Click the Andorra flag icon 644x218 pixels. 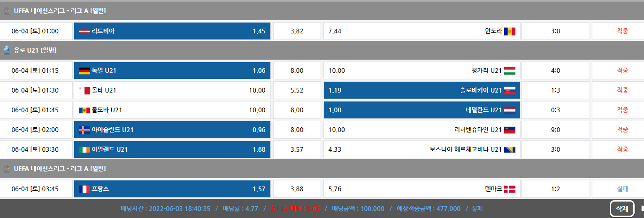509,31
